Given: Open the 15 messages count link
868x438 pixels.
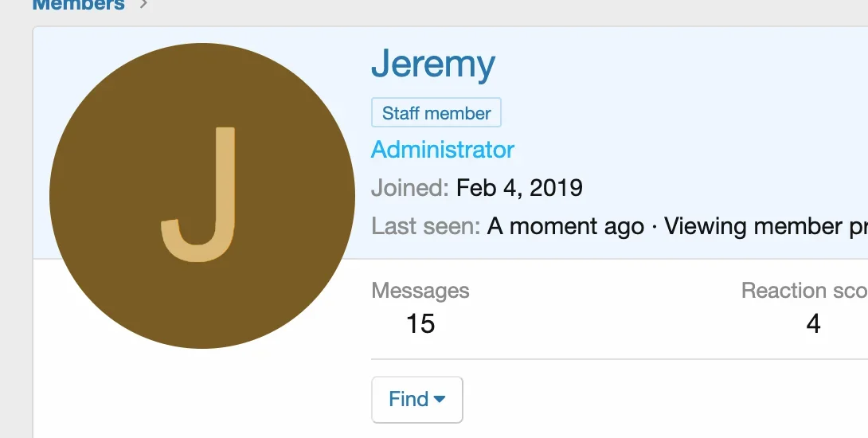Looking at the screenshot, I should point(420,324).
